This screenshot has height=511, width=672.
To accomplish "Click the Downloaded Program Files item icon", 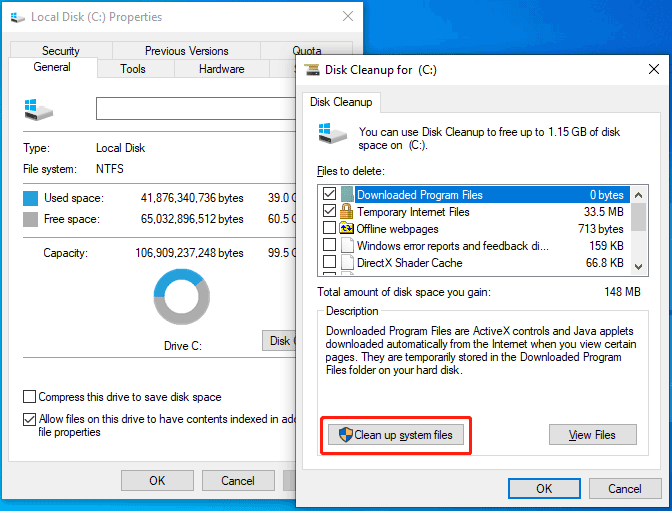I will click(347, 194).
